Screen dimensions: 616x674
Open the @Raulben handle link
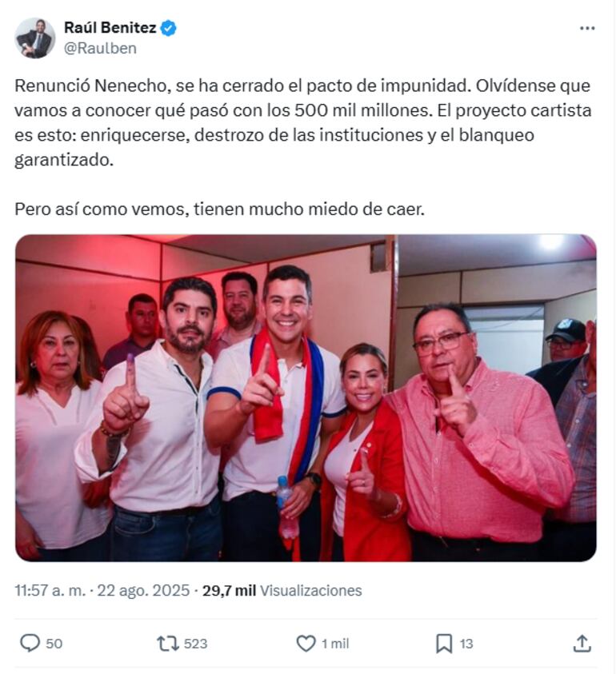click(100, 48)
